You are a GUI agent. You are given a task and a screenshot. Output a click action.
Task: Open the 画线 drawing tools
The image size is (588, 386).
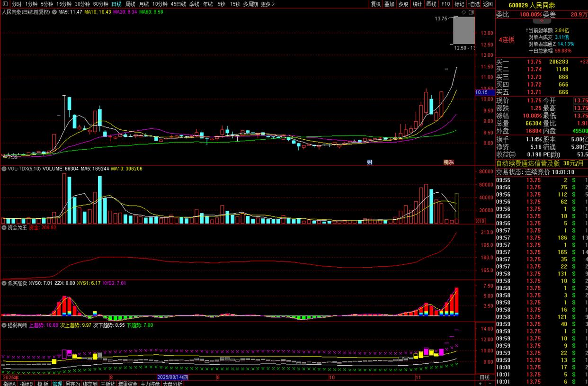coord(431,4)
